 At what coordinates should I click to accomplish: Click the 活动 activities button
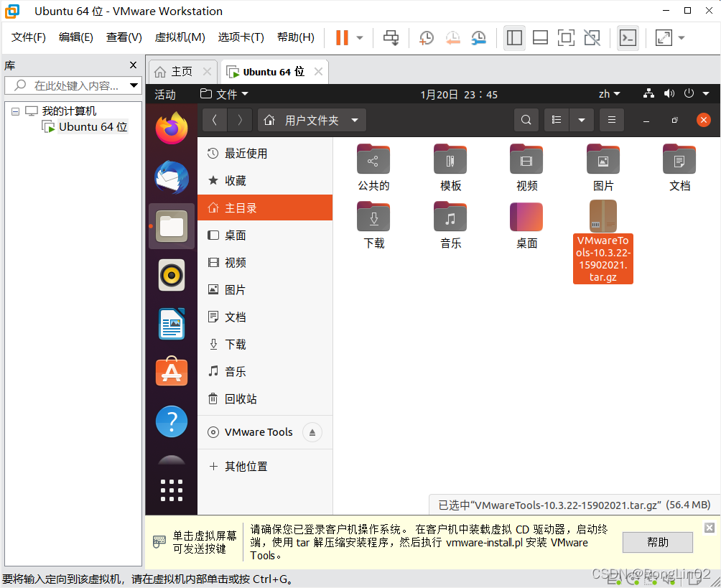164,94
